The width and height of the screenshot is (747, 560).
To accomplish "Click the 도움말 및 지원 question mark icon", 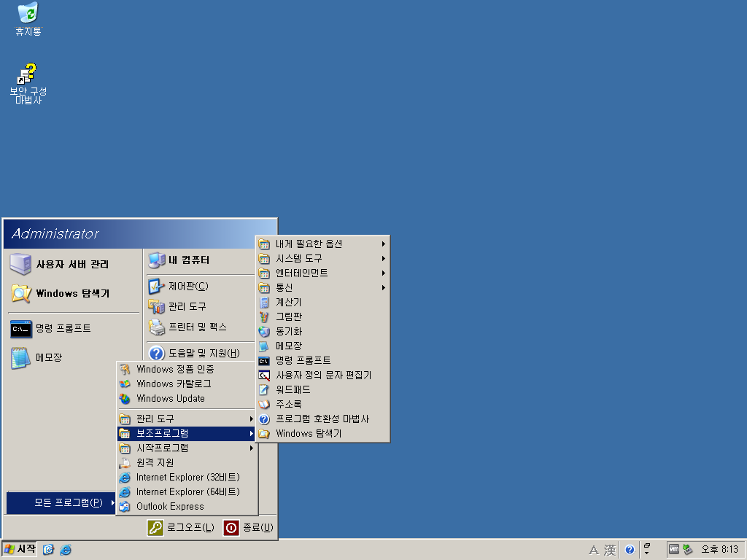I will pyautogui.click(x=156, y=354).
